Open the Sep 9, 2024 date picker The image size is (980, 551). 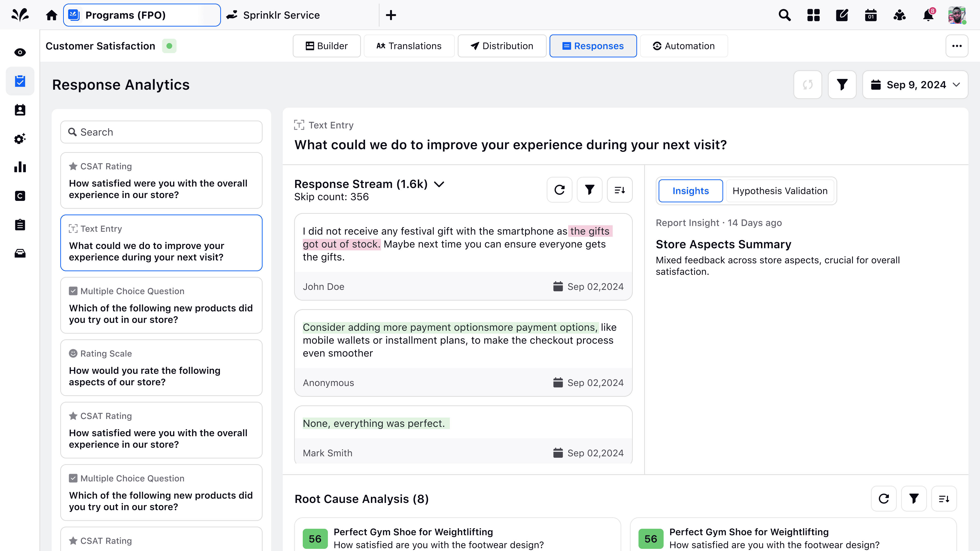(915, 84)
